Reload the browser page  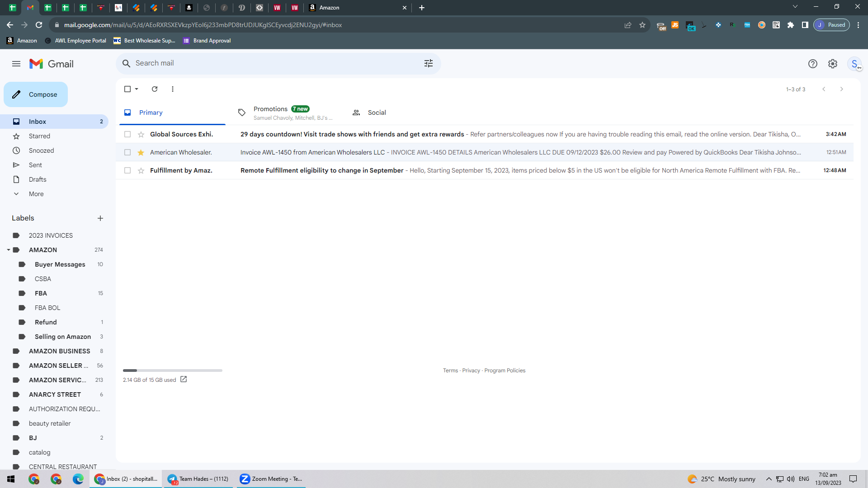pos(39,25)
